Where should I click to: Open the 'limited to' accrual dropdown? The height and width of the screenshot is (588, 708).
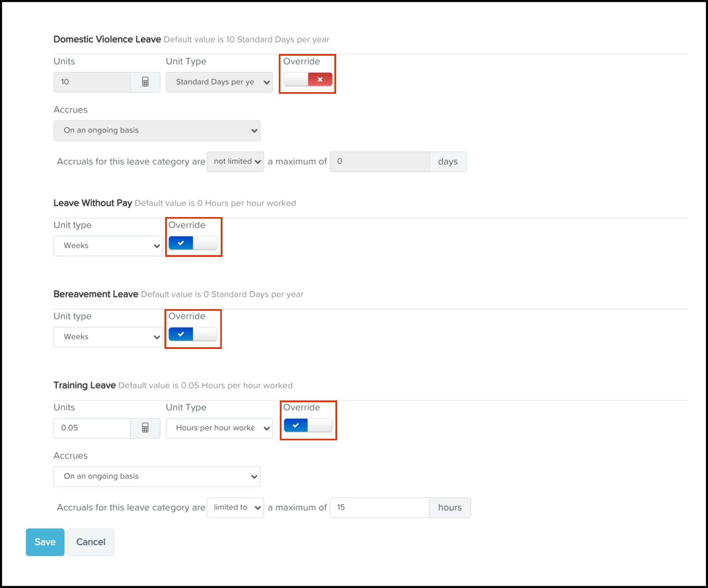click(x=236, y=508)
